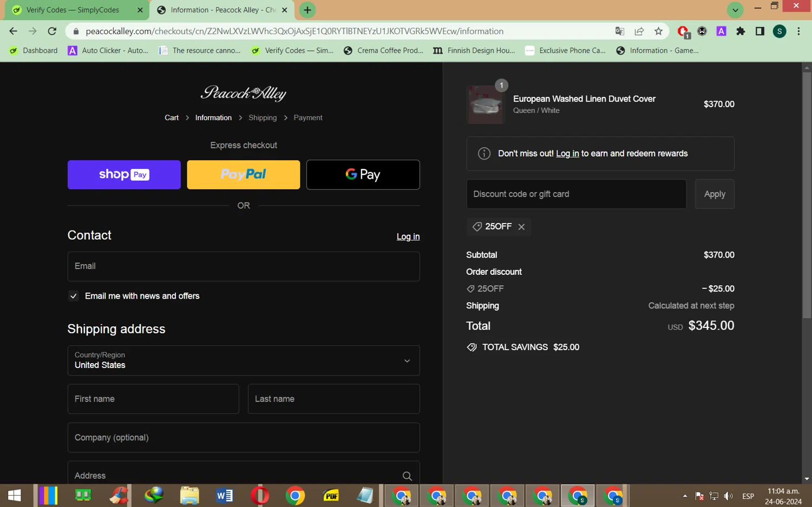
Task: Click the red ad-blocker extension icon
Action: (683, 32)
